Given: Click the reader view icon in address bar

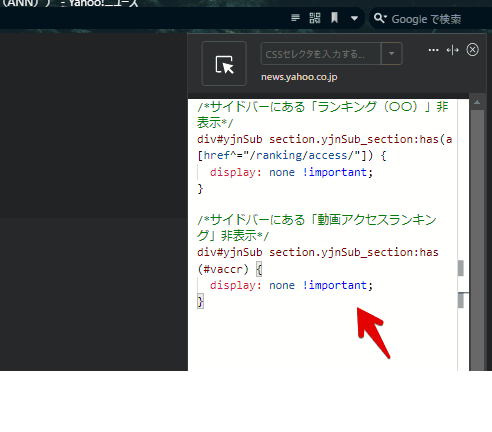Looking at the screenshot, I should tap(295, 18).
